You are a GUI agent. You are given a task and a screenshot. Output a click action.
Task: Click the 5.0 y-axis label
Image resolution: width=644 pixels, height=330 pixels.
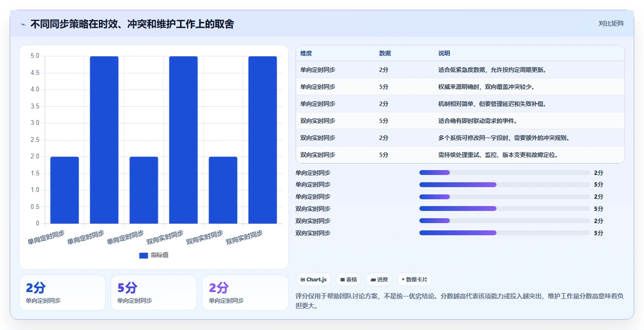pyautogui.click(x=35, y=56)
